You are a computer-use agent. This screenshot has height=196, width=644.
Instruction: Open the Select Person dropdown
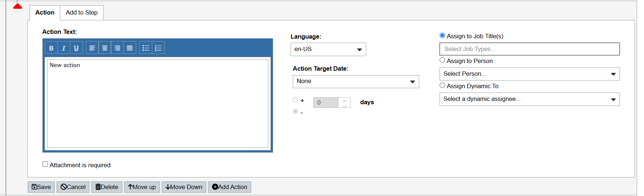(529, 74)
